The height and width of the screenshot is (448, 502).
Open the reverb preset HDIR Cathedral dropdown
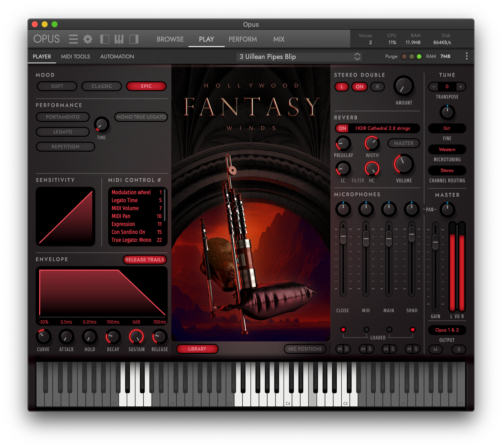coord(383,128)
